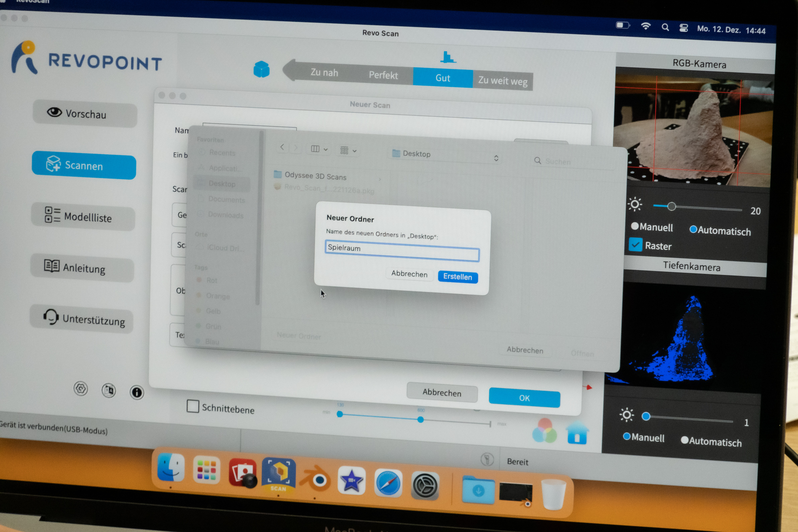Click the depth camera brightness slider handle
This screenshot has height=532, width=798.
(646, 416)
